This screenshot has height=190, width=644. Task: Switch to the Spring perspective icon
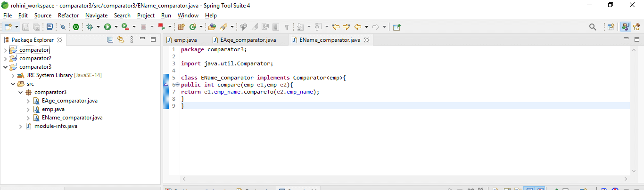click(x=637, y=27)
